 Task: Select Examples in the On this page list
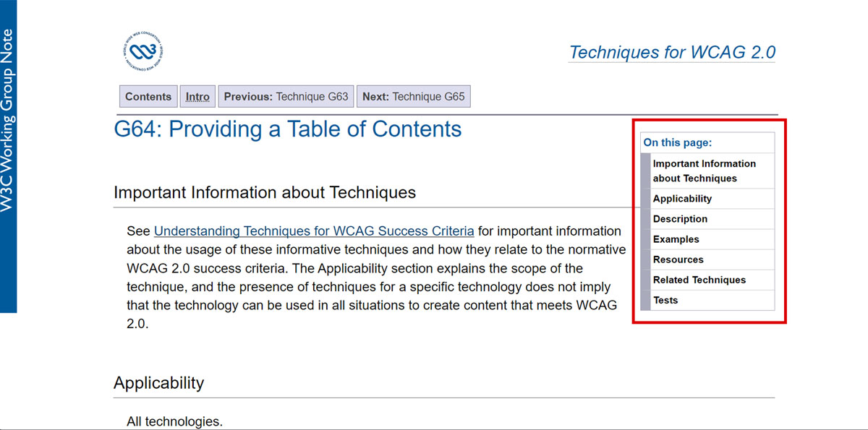676,239
